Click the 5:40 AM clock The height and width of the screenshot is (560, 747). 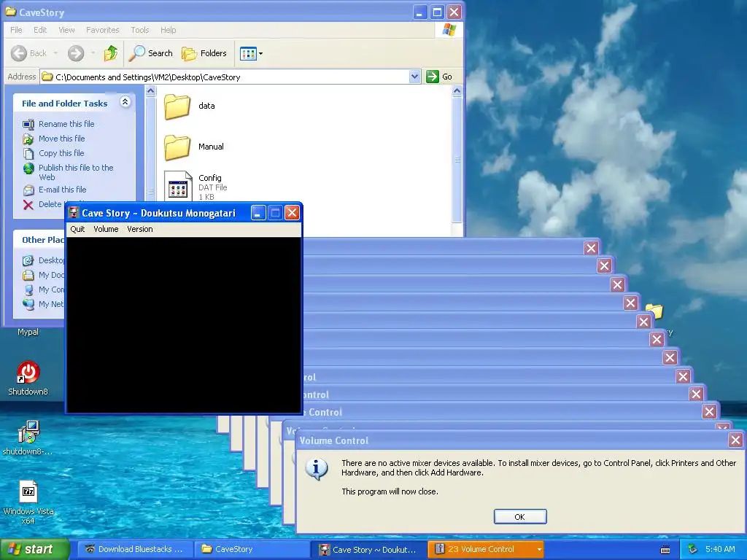[x=720, y=550]
